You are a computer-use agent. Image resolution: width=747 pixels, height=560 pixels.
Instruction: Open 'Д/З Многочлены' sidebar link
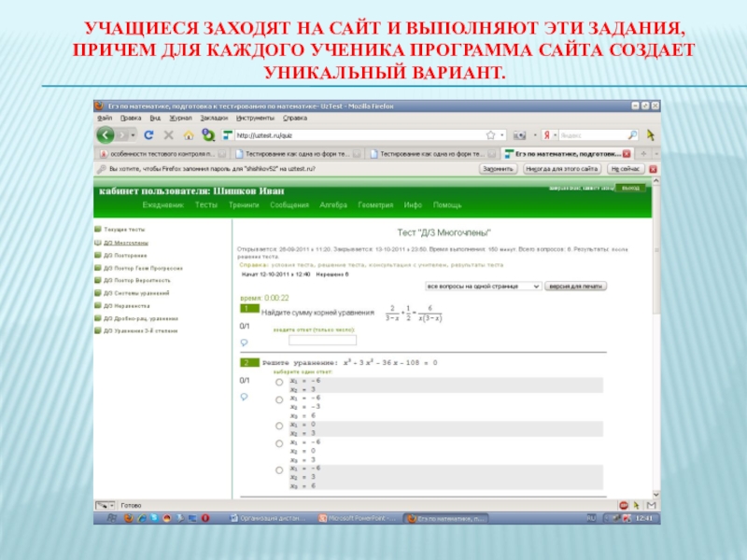point(126,243)
